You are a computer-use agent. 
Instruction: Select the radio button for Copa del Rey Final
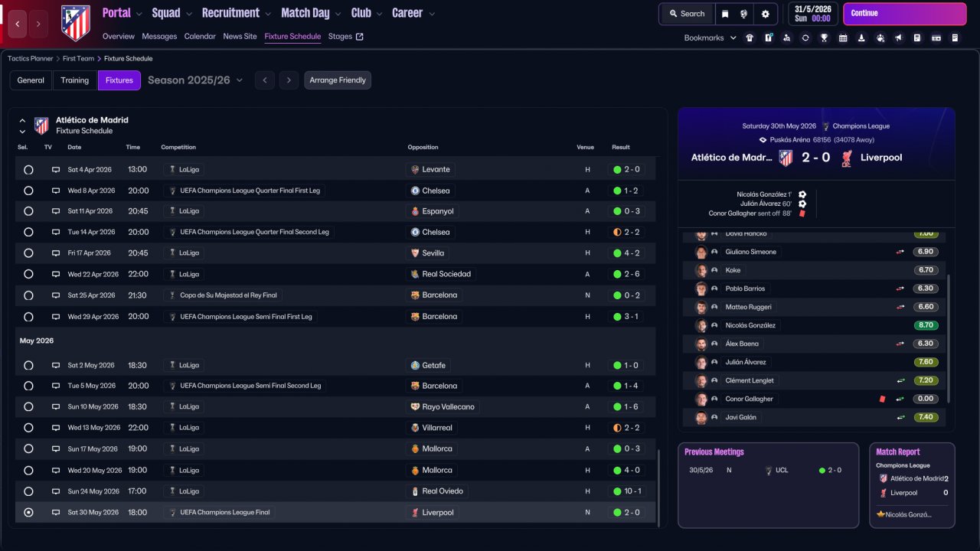pyautogui.click(x=28, y=295)
